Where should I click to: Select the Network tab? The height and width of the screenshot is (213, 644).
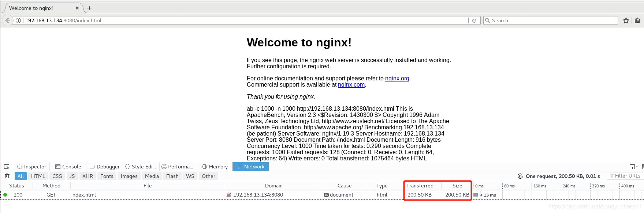pos(251,167)
